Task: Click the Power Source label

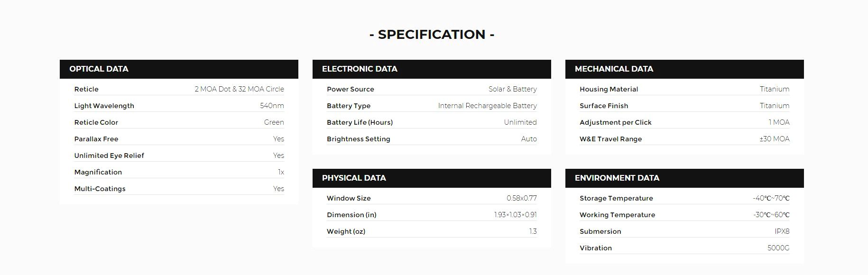Action: tap(350, 89)
